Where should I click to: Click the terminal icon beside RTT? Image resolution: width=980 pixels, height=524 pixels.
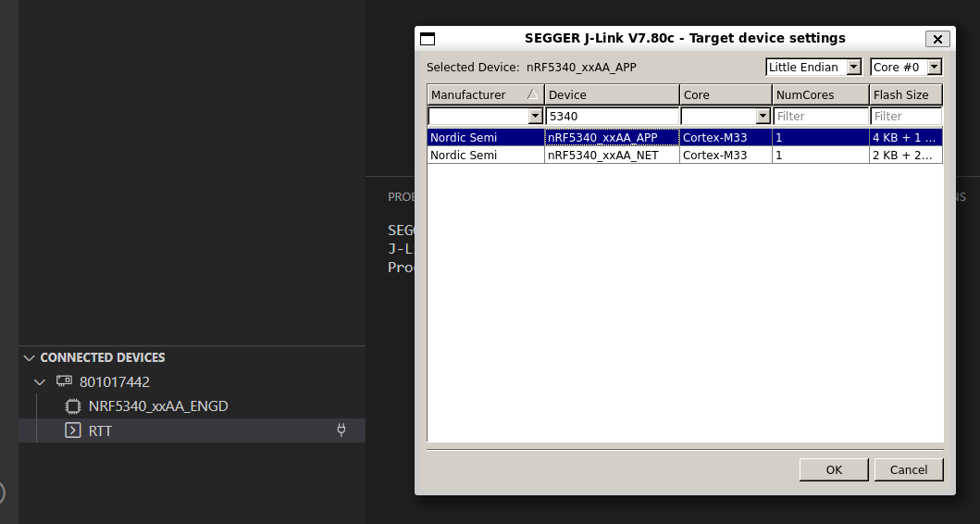[x=73, y=430]
